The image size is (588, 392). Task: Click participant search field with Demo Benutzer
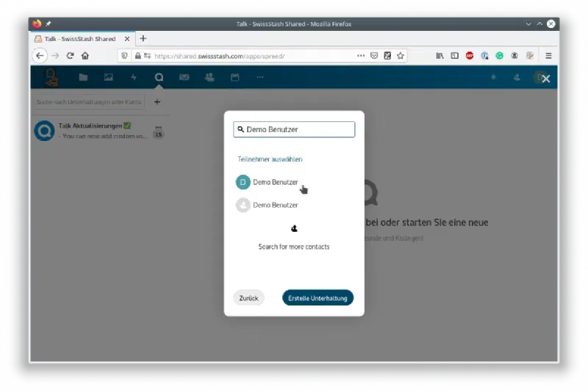(x=294, y=129)
